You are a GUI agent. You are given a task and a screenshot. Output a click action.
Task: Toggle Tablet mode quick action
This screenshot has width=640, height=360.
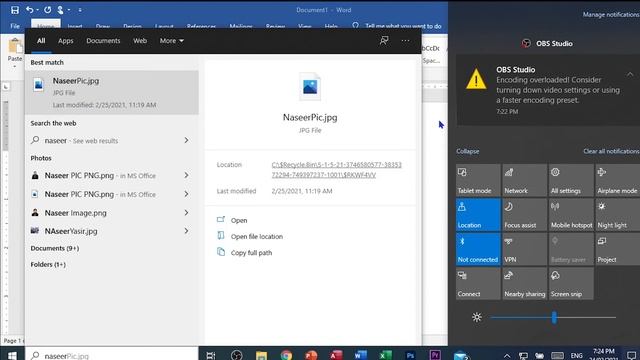point(478,180)
